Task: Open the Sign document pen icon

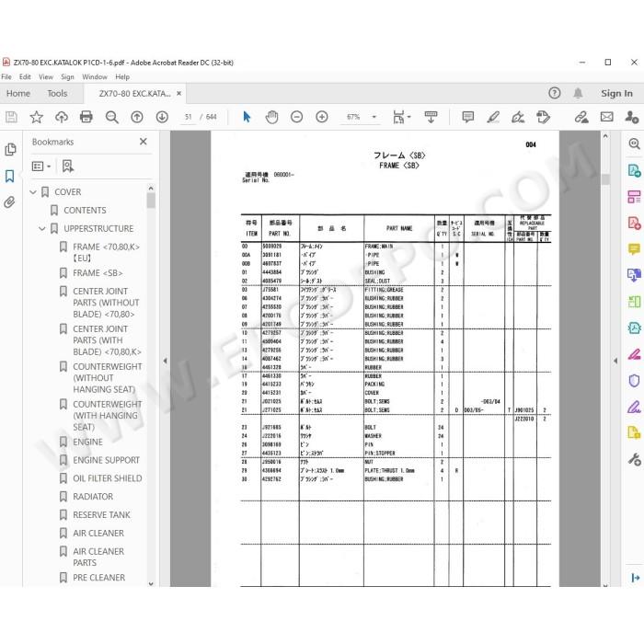Action: tap(517, 117)
